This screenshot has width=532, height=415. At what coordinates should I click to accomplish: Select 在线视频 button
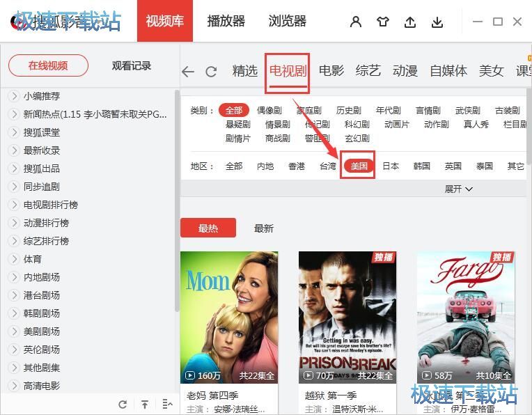pyautogui.click(x=48, y=65)
